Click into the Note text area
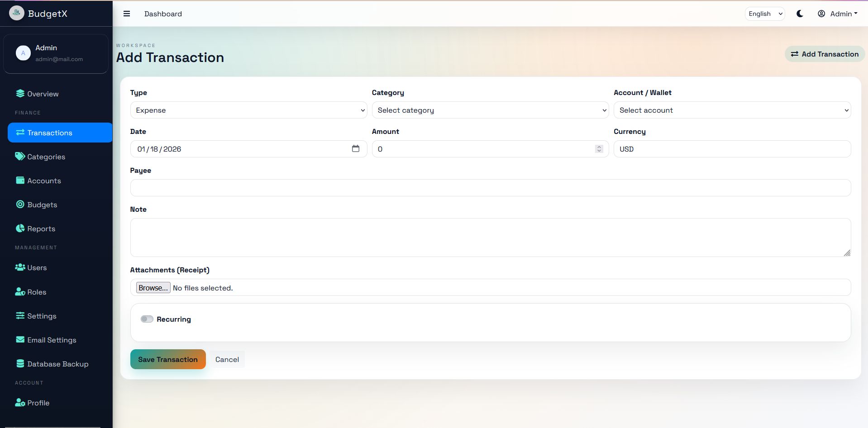The width and height of the screenshot is (868, 428). tap(491, 238)
